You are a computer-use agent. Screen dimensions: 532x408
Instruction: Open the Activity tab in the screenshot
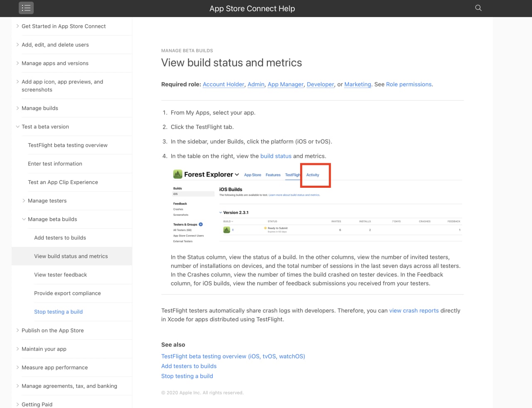[313, 175]
